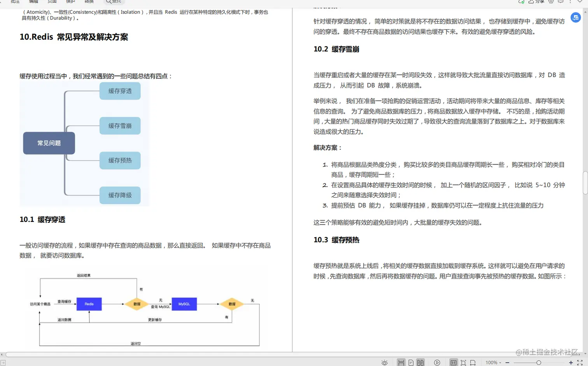588x366 pixels.
Task: Click the cloud sync status icon
Action: 521,2
